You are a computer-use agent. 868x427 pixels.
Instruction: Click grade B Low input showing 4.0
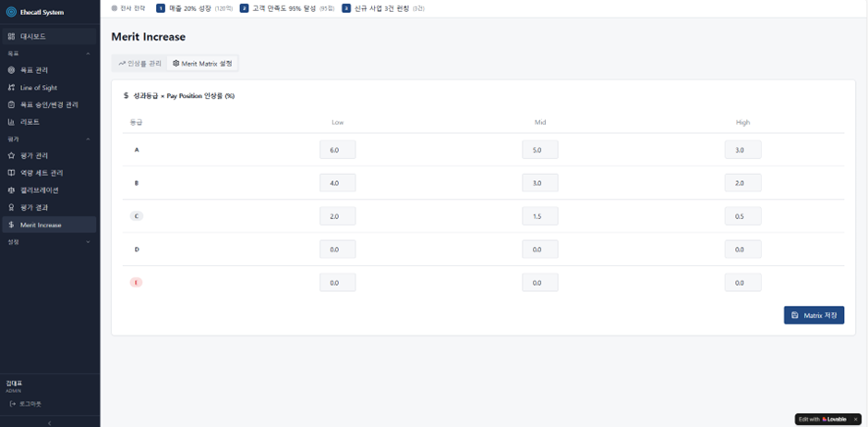tap(338, 183)
